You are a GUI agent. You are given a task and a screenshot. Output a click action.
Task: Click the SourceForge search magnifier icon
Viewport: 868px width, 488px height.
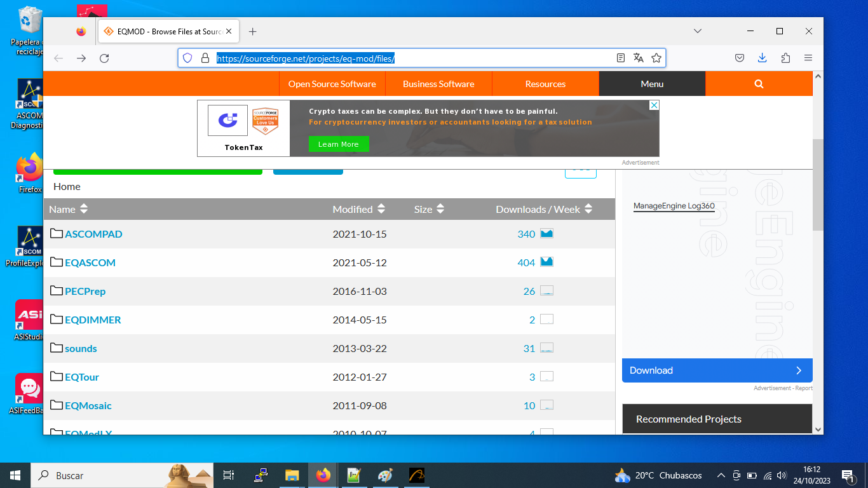759,84
